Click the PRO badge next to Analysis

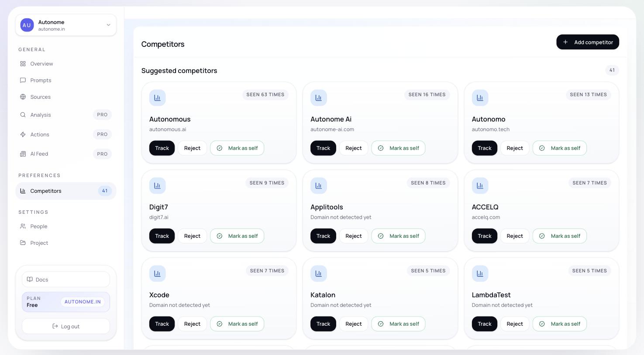coord(102,115)
